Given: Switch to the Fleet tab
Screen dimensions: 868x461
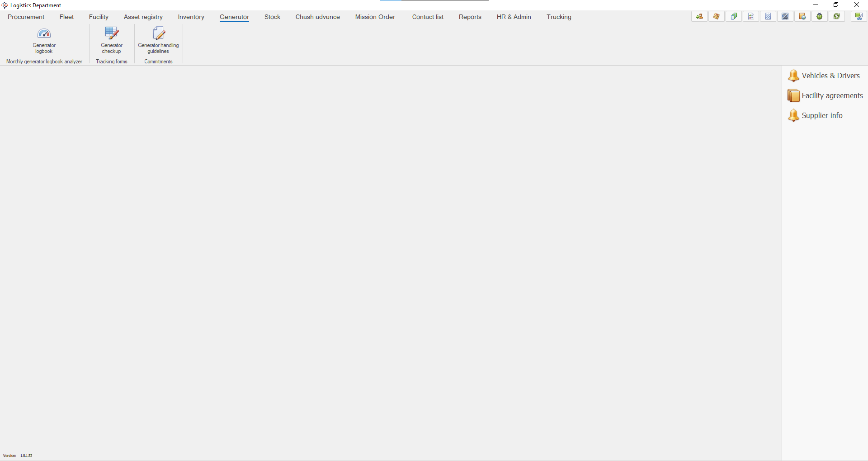Looking at the screenshot, I should [66, 17].
